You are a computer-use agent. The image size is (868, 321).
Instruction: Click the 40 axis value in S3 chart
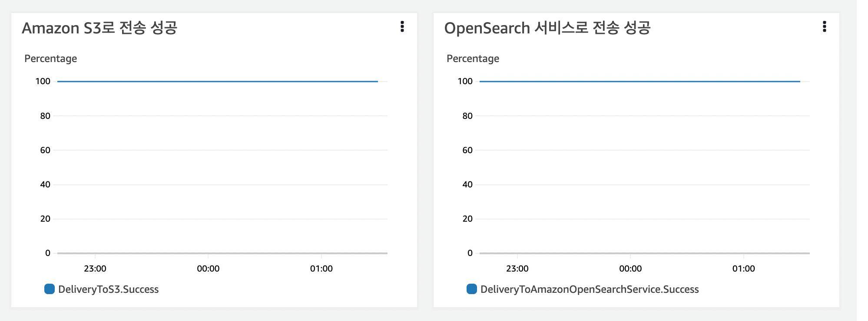click(45, 184)
